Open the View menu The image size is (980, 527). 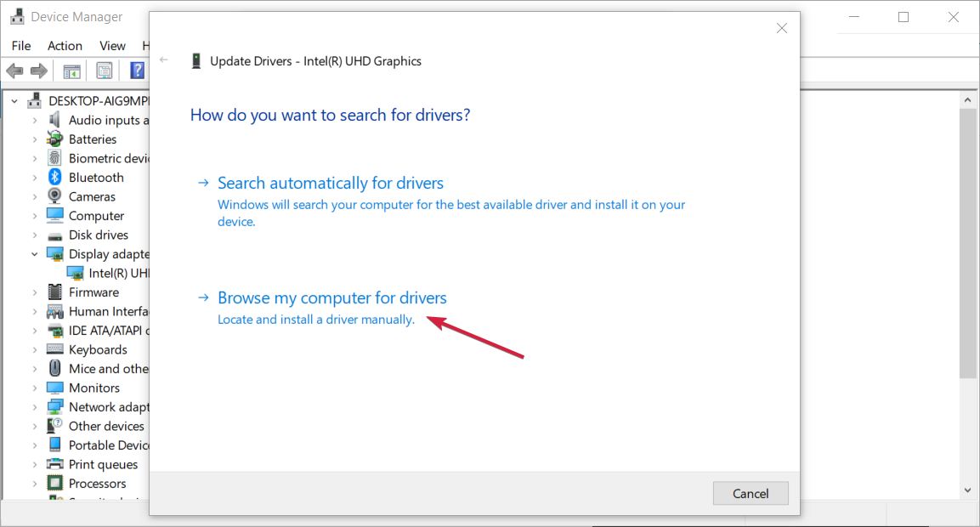112,46
